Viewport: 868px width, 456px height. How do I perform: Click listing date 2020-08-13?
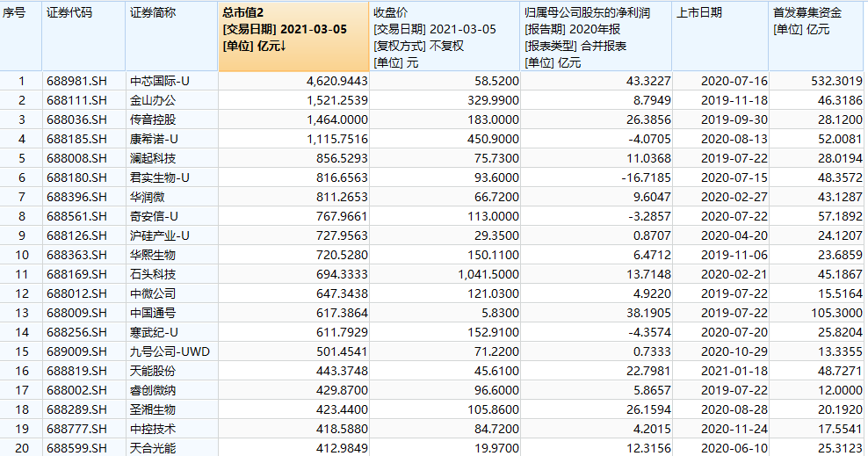coord(734,139)
